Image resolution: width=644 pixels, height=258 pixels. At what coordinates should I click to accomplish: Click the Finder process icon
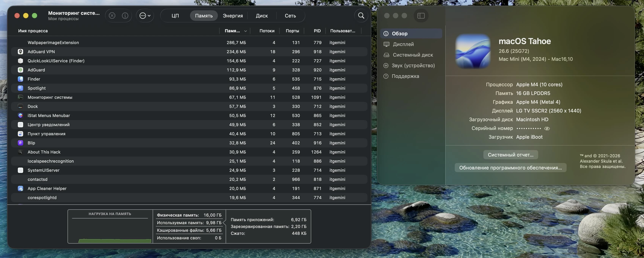point(20,79)
